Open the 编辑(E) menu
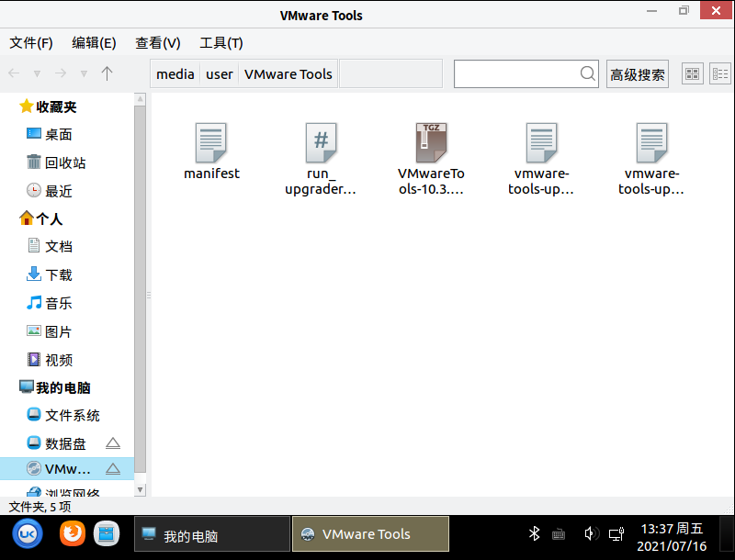This screenshot has height=560, width=735. coord(94,43)
